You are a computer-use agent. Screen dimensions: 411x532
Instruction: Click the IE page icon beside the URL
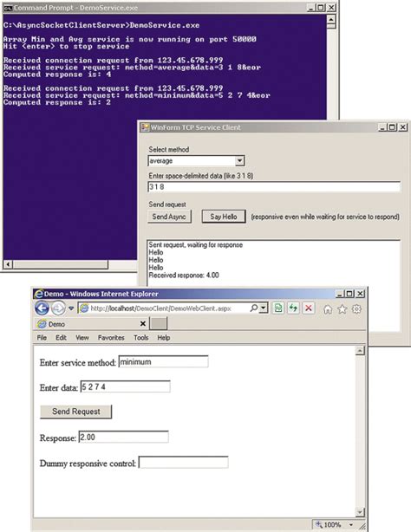point(84,308)
